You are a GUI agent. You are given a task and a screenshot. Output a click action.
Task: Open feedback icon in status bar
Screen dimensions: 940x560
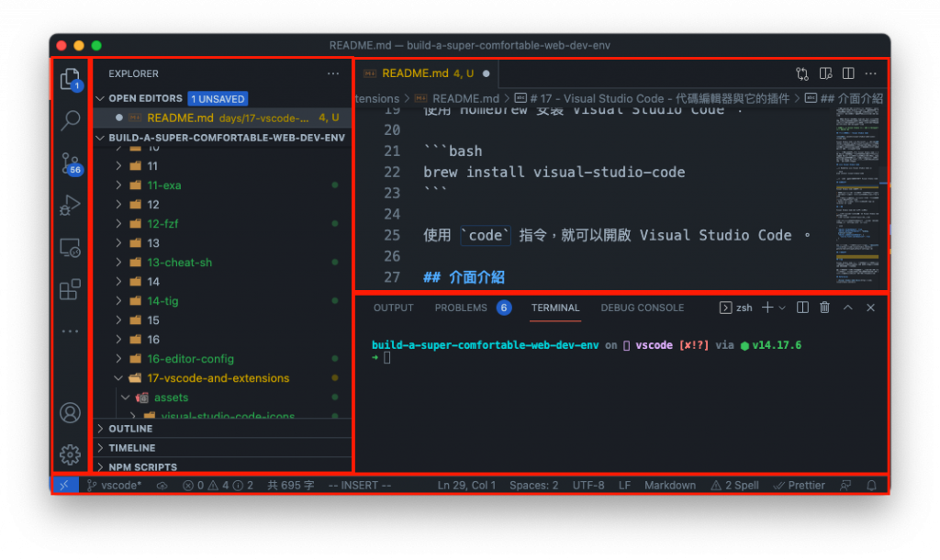[845, 486]
